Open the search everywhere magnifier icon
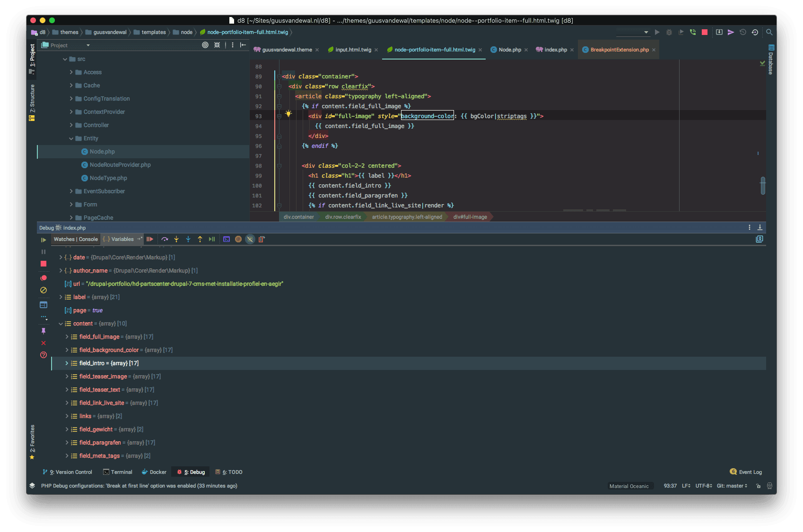The width and height of the screenshot is (803, 532). (x=769, y=32)
